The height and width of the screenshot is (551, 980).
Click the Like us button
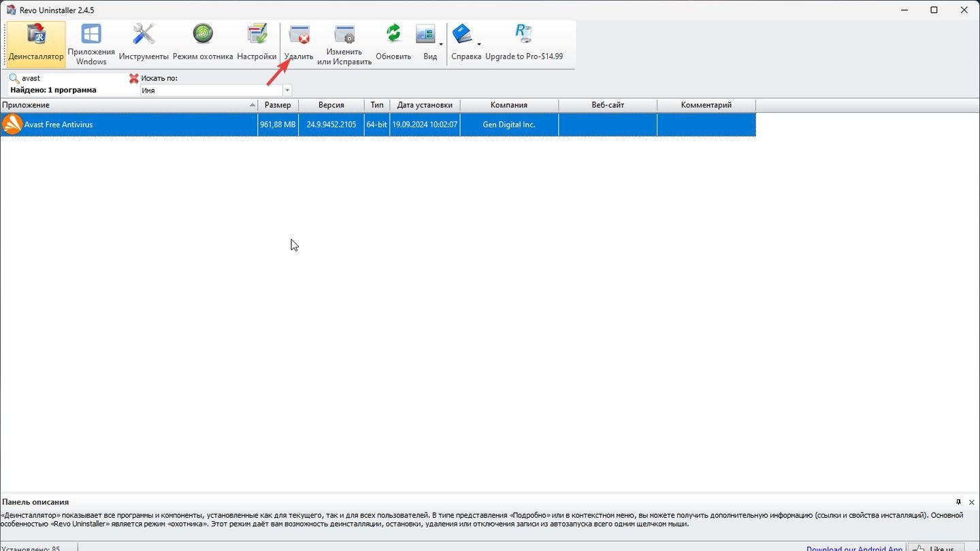pyautogui.click(x=937, y=548)
